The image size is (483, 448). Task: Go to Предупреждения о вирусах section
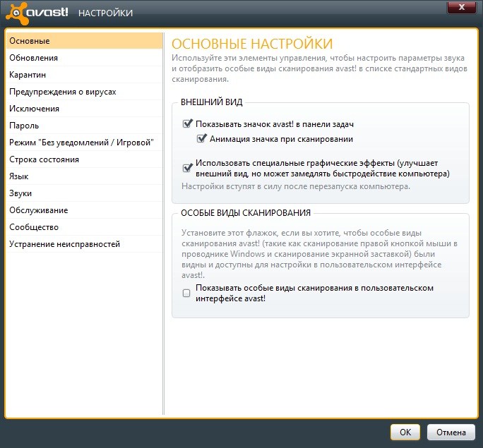point(85,92)
